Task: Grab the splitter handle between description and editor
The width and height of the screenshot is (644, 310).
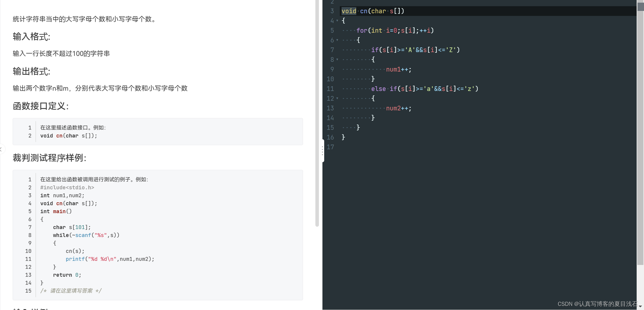Action: tap(322, 151)
